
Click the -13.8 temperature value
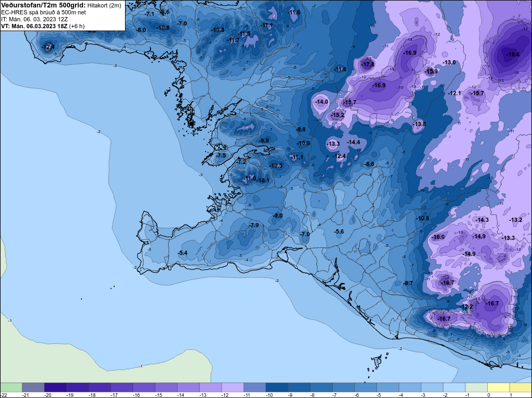pos(419,124)
